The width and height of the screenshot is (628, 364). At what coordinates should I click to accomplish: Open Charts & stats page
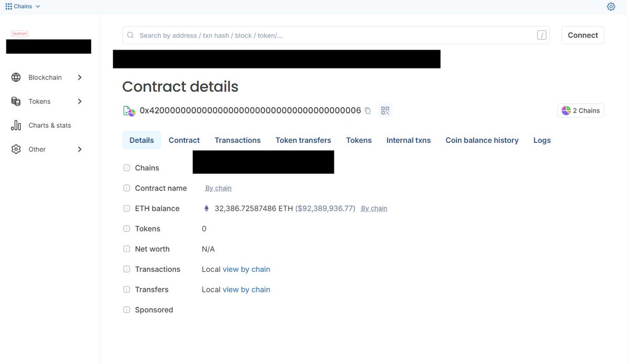click(50, 126)
